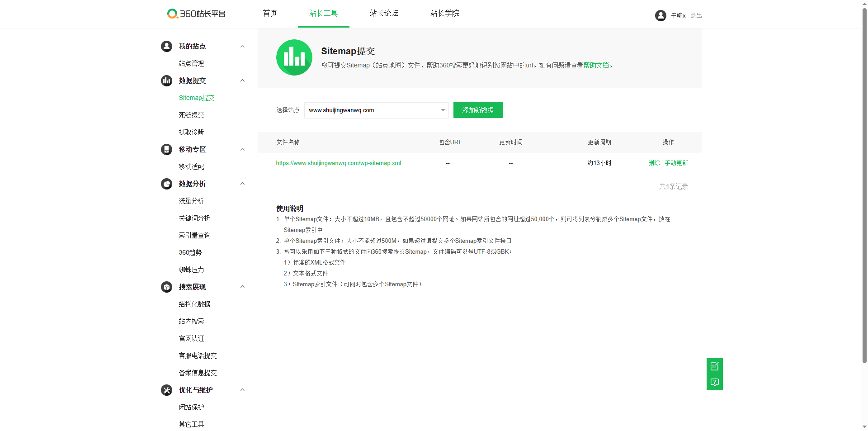Select the 站长工具 tab
The image size is (868, 431).
[323, 14]
